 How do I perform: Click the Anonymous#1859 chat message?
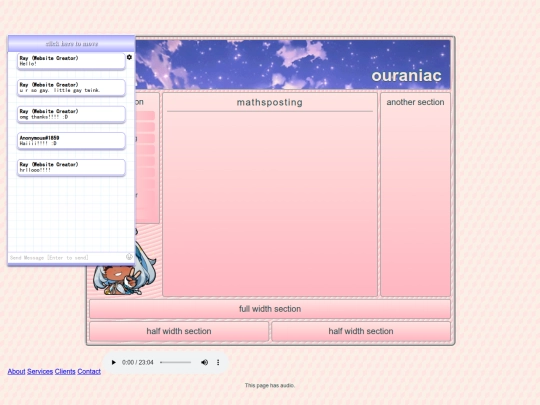[71, 141]
